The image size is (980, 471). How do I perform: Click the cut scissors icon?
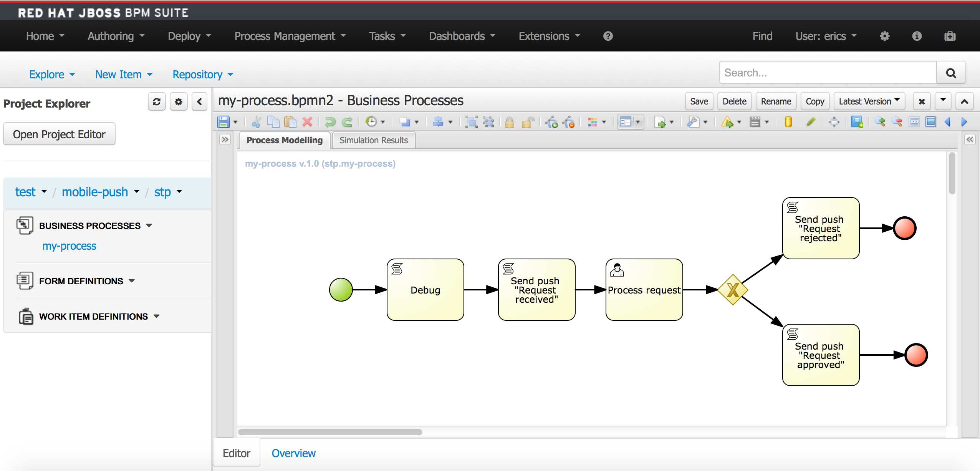point(256,122)
